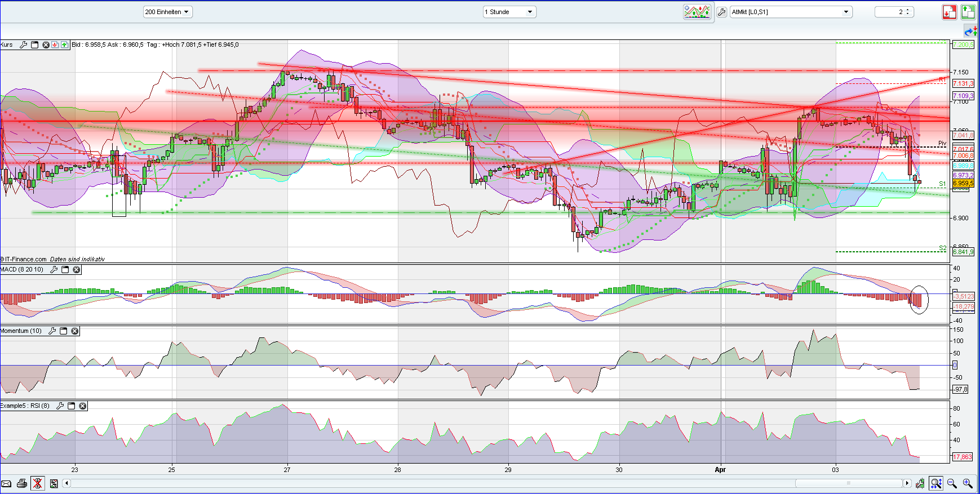Click the 7.131,3 R1 price label

tap(963, 83)
